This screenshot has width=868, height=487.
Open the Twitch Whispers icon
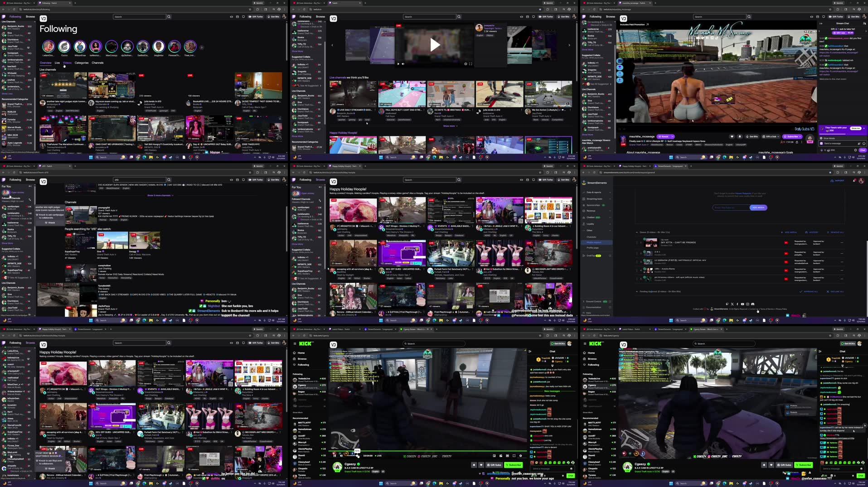click(243, 16)
